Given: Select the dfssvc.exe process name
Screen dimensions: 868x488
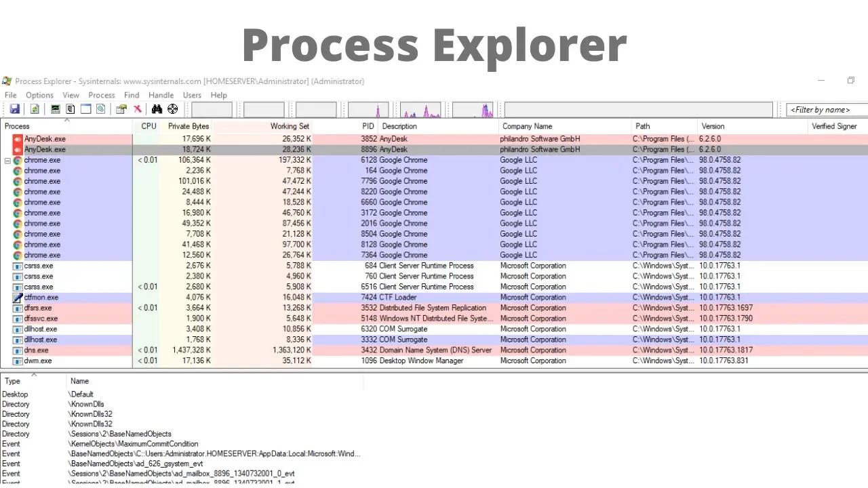Looking at the screenshot, I should click(x=41, y=319).
